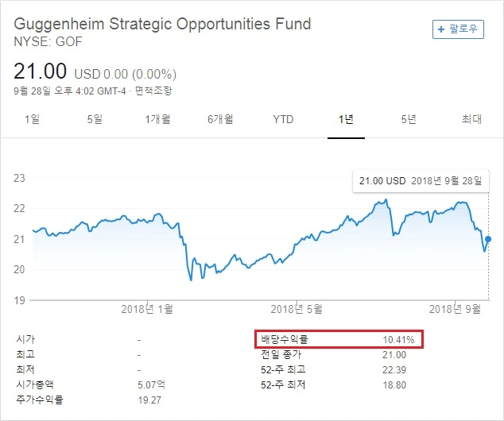
Task: Click the 배당수익률 dividend yield row
Action: tap(338, 339)
